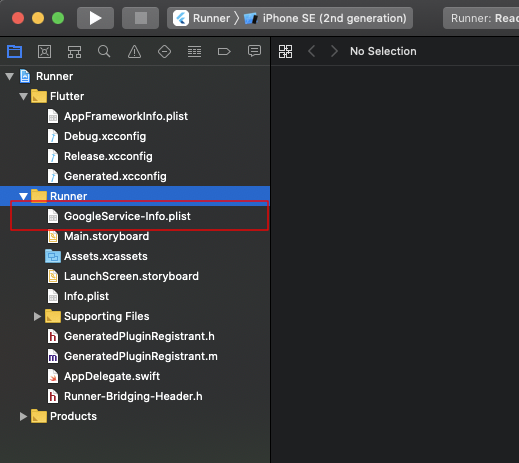Open AppFrameworkInfo.plist
The image size is (519, 463).
(118, 116)
